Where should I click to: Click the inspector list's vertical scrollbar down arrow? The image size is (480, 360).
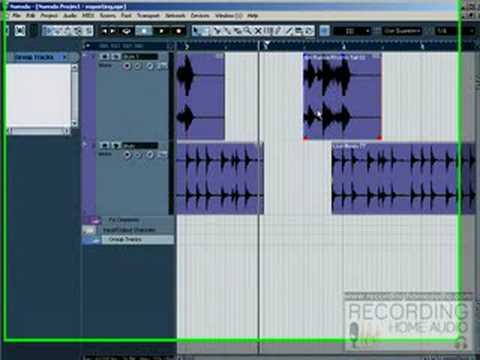pos(74,123)
